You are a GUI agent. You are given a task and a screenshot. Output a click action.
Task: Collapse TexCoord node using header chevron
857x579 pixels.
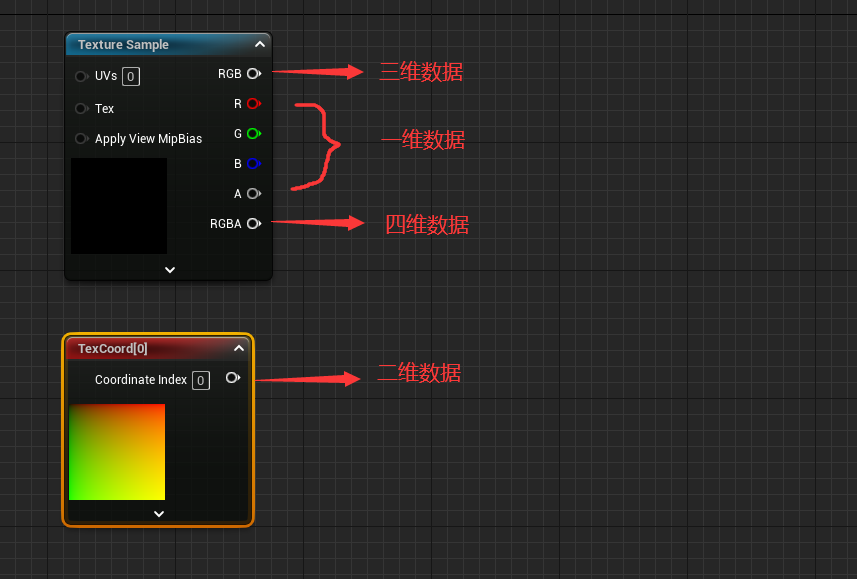point(238,349)
